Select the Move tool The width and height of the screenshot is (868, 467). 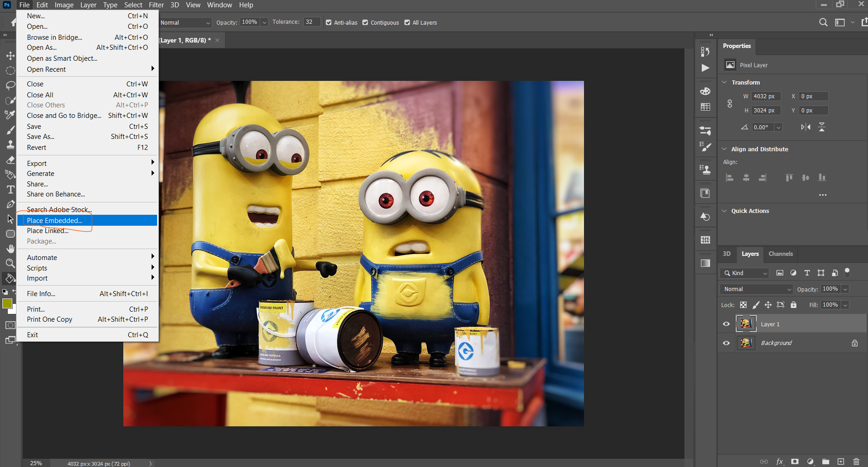(x=10, y=56)
